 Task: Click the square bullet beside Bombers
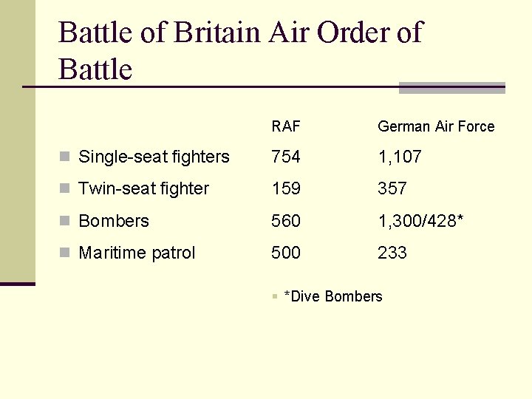[x=66, y=221]
